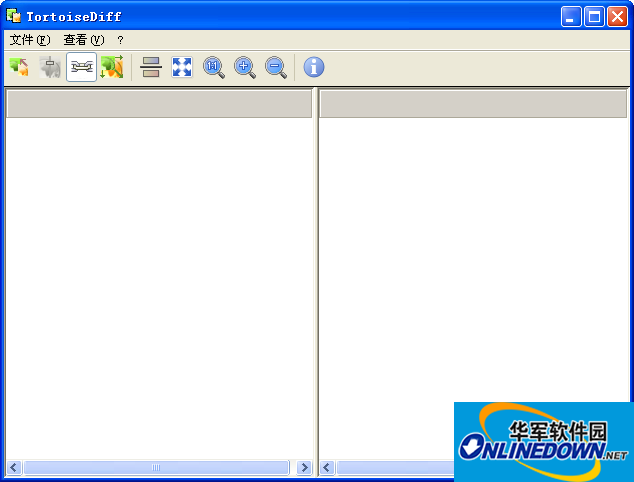Open the 查看(V) menu
This screenshot has height=482, width=634.
click(x=83, y=40)
